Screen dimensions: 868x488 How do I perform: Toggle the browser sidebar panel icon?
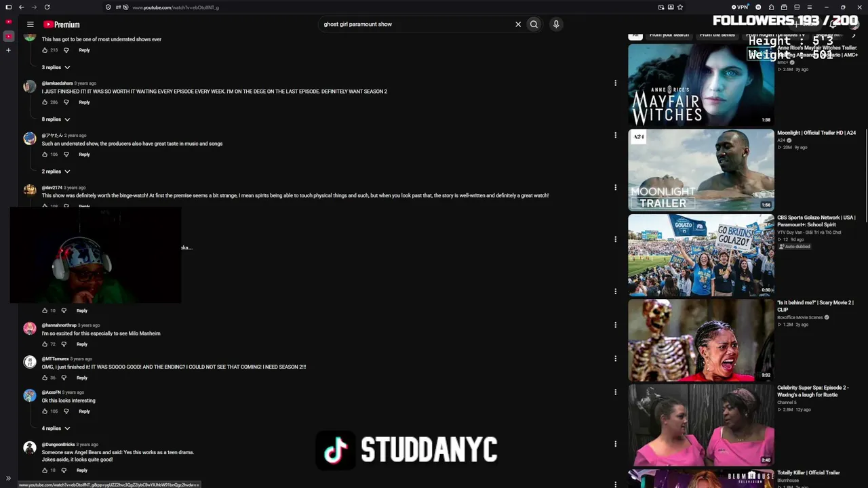(x=9, y=7)
